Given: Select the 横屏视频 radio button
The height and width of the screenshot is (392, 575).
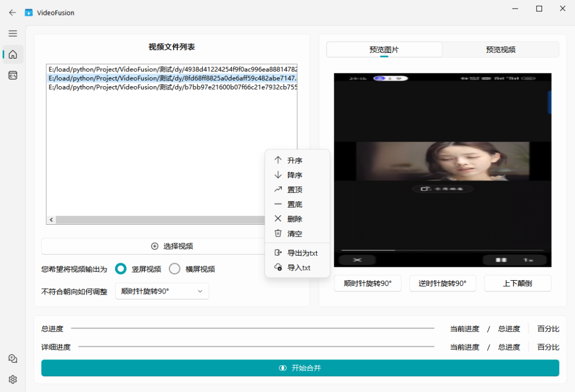Looking at the screenshot, I should point(175,269).
